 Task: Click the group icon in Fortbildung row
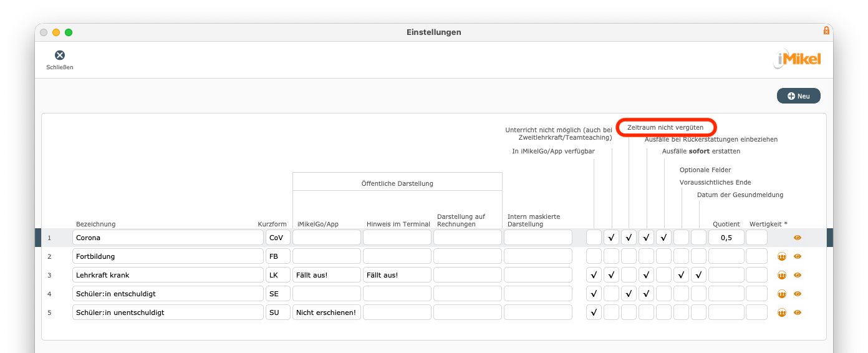click(x=782, y=256)
